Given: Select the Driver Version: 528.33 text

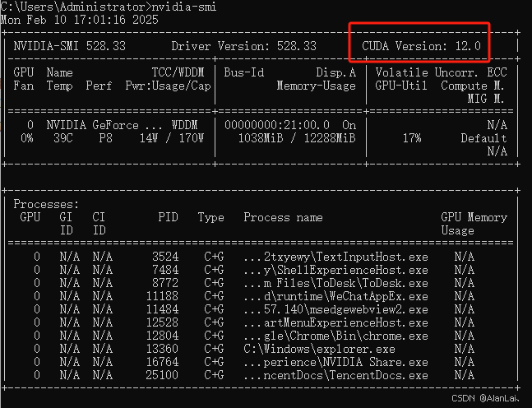Looking at the screenshot, I should point(243,46).
